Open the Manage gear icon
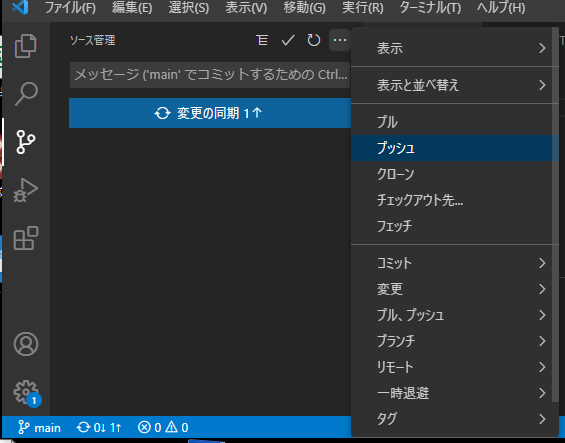This screenshot has width=565, height=443. (x=26, y=392)
